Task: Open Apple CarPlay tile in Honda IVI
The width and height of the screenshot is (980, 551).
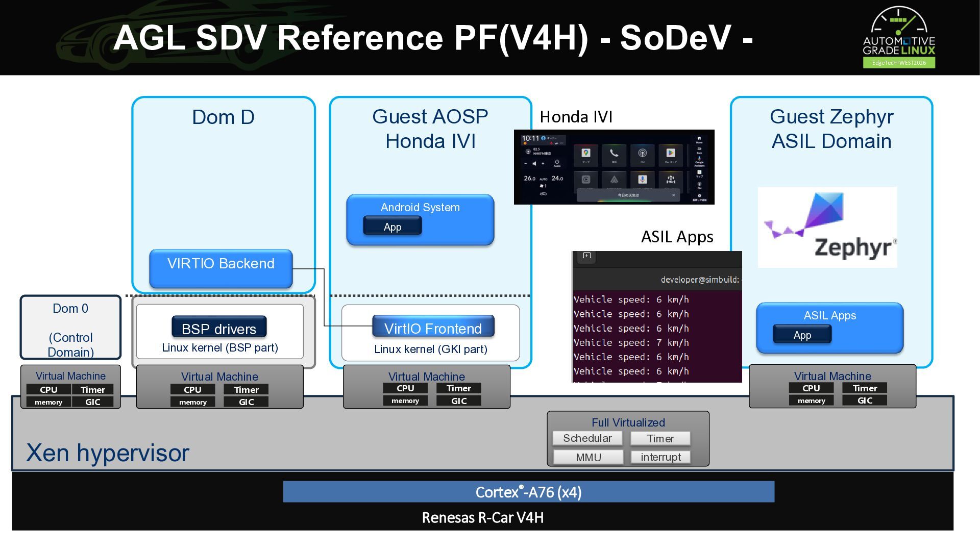Action: [x=586, y=180]
